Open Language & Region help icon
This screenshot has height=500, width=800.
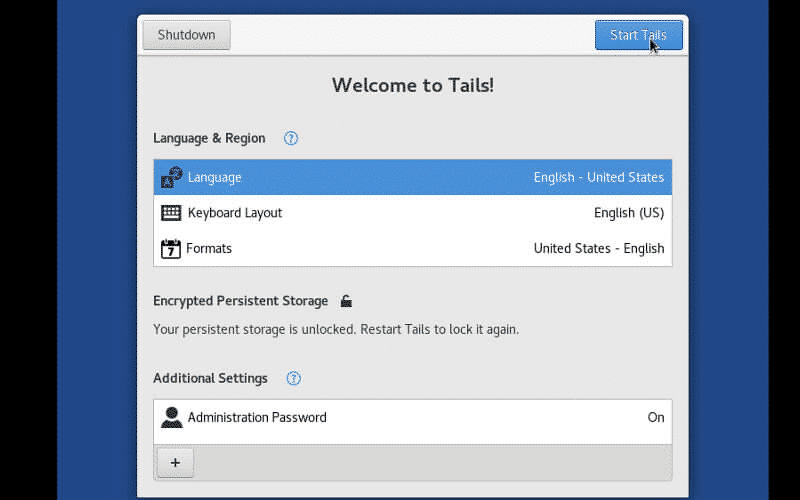coord(291,138)
